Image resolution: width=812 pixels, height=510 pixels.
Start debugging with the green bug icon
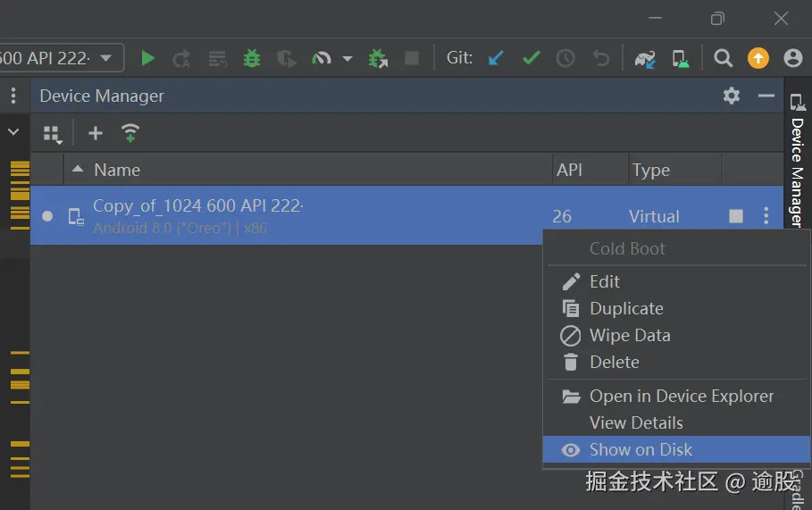[252, 58]
